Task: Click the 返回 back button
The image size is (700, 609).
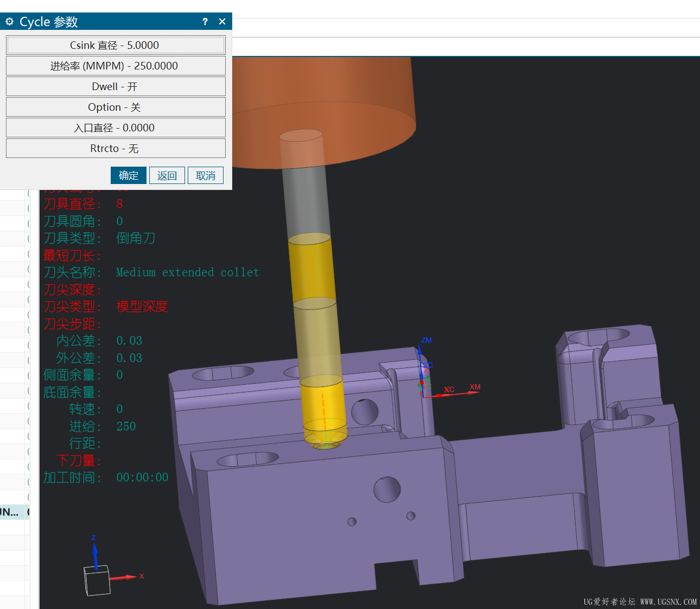Action: point(167,175)
